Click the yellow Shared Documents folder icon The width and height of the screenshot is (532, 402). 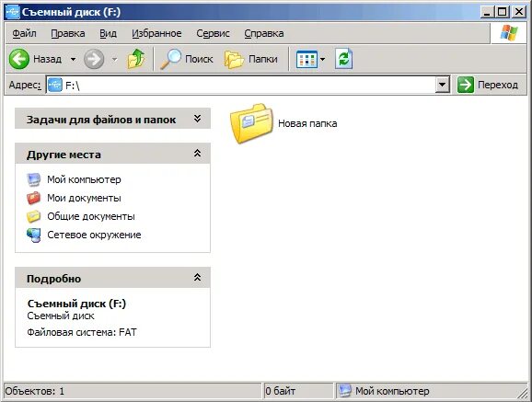click(33, 216)
